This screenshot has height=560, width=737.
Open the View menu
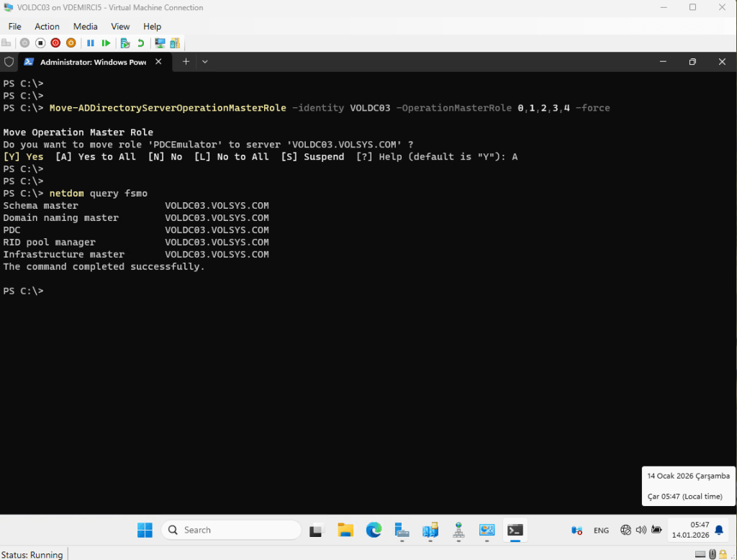tap(120, 27)
